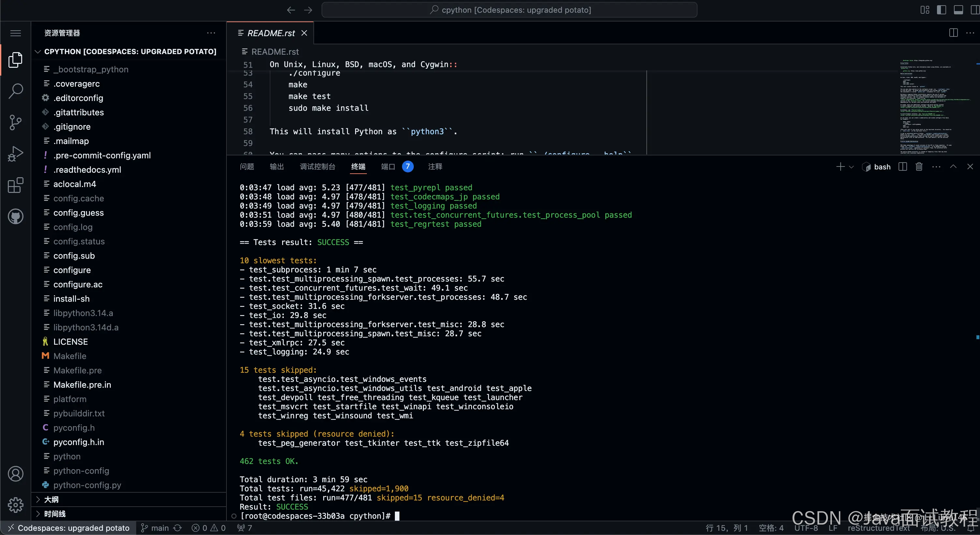Open terminal panel more actions menu
The width and height of the screenshot is (980, 535).
coord(936,167)
